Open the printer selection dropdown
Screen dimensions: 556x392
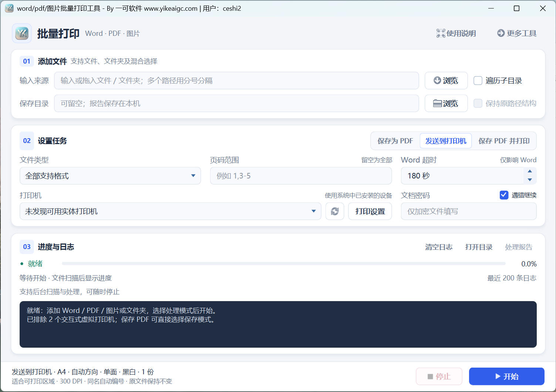coord(171,211)
